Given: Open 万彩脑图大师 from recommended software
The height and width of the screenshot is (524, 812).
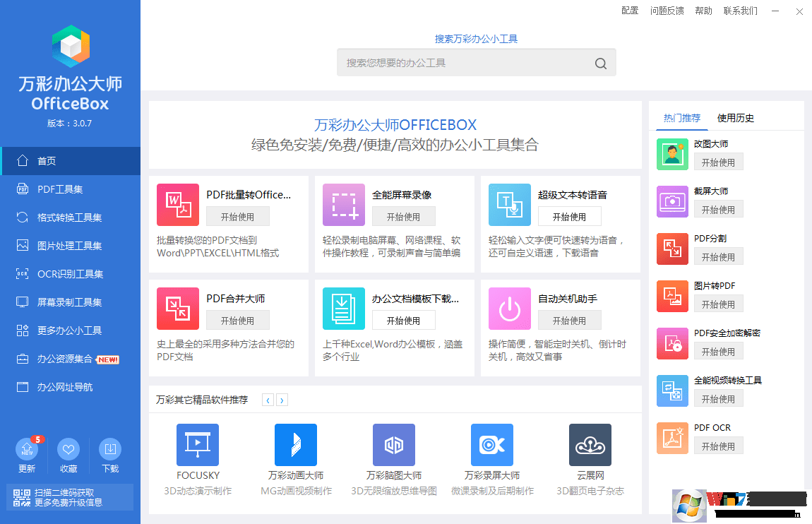Looking at the screenshot, I should [x=393, y=445].
